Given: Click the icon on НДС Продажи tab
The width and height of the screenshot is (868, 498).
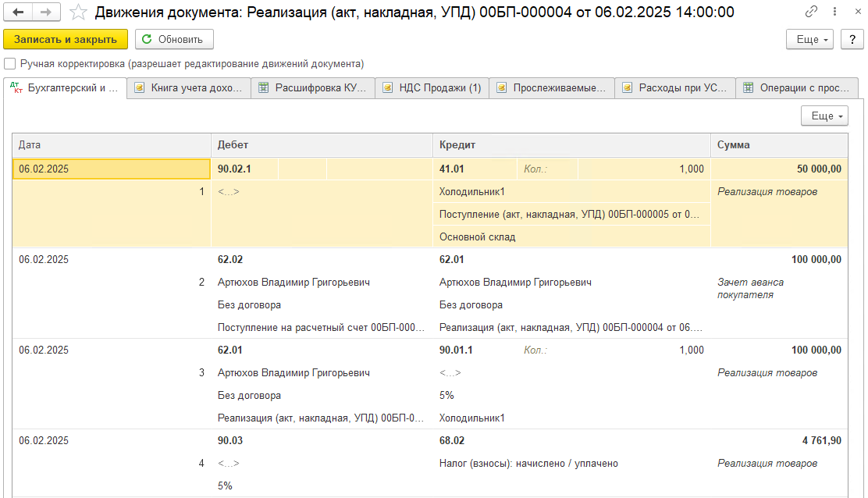Looking at the screenshot, I should click(386, 88).
